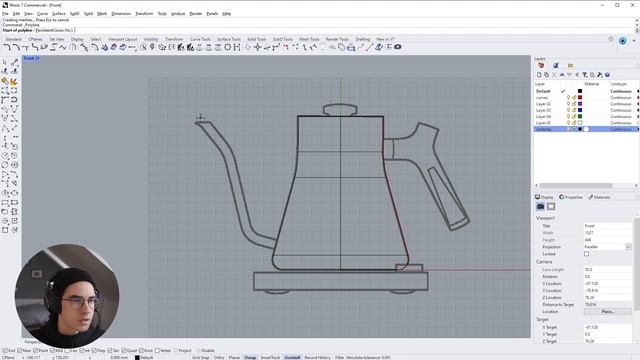Toggle the Mid osnap checkbox
This screenshot has height=360, width=640.
pos(52,351)
